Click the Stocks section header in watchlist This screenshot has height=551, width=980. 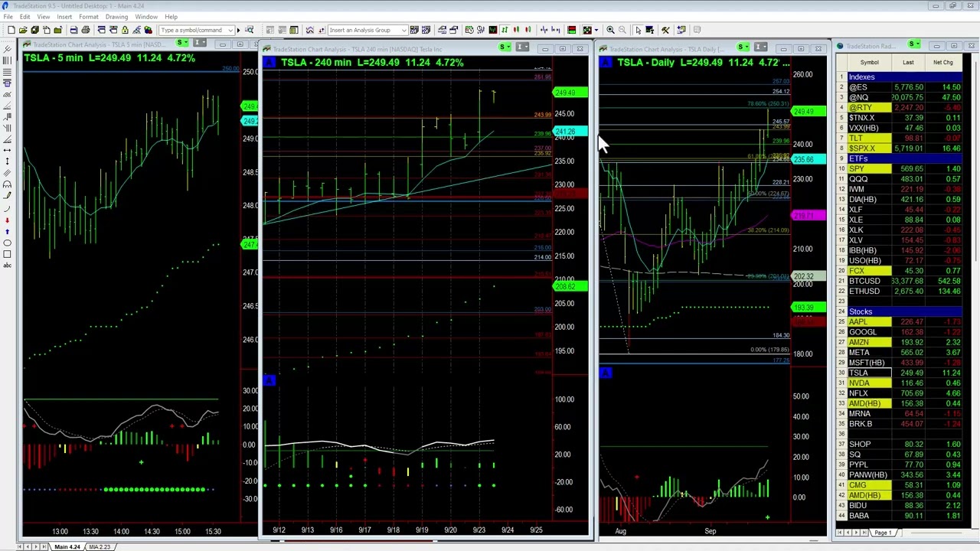click(860, 311)
